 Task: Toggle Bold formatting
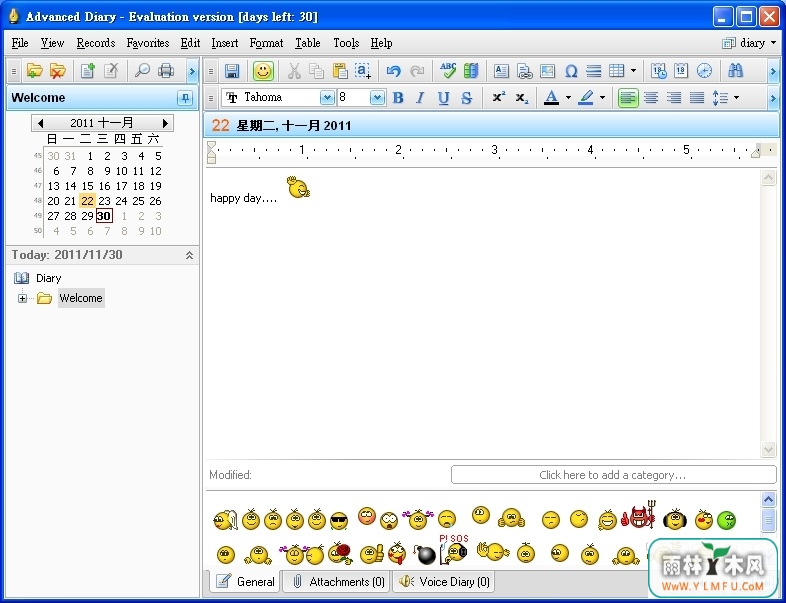pyautogui.click(x=398, y=98)
